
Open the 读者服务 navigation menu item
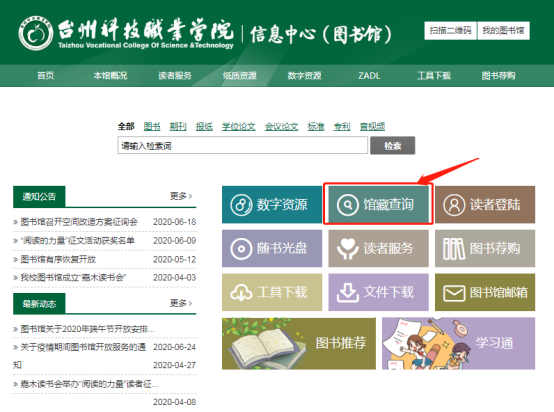pyautogui.click(x=175, y=76)
